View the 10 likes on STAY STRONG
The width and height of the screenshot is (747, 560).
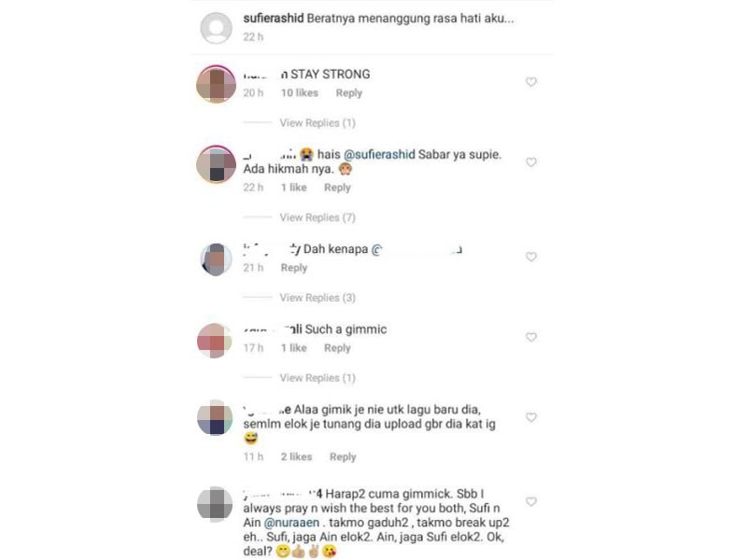point(299,92)
